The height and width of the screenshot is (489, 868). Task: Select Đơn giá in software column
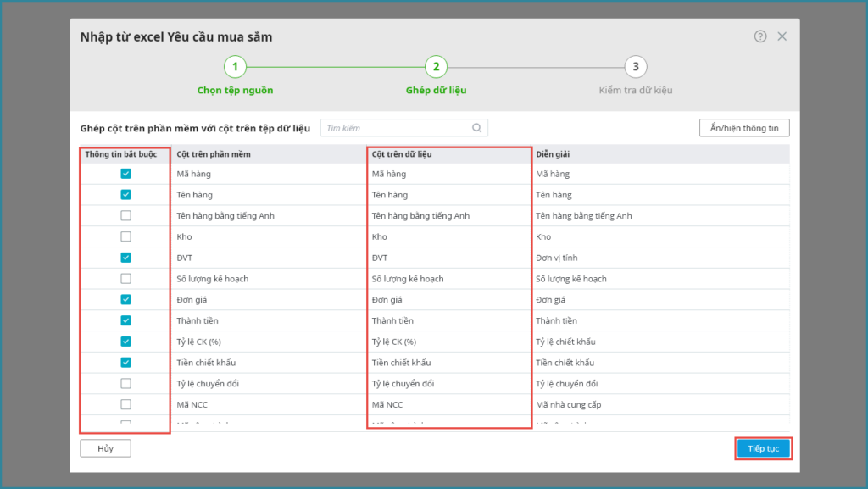(269, 300)
